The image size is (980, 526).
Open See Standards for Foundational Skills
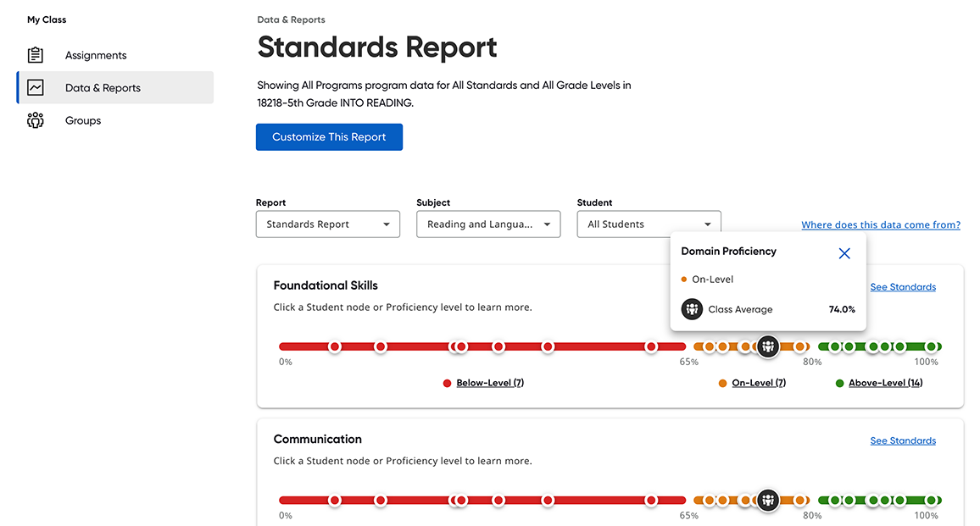[x=903, y=287]
